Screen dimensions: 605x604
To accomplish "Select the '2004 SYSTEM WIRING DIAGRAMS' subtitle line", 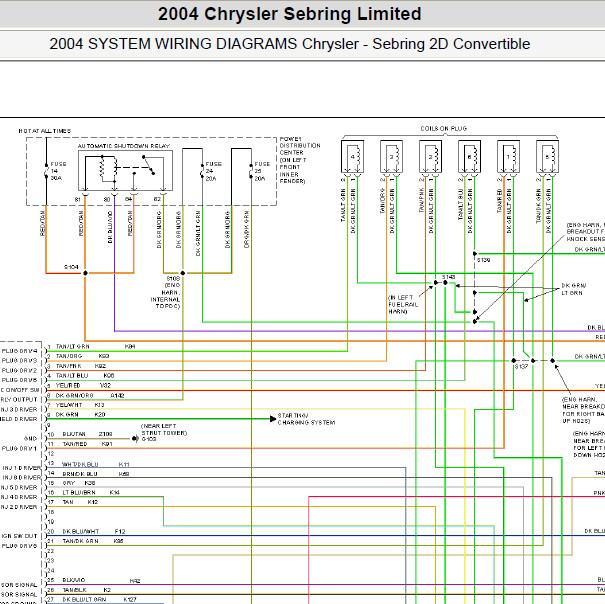I will click(289, 44).
